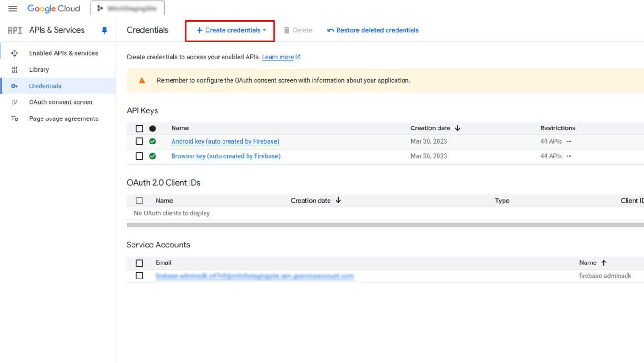The image size is (644, 363).
Task: Check the Android key checkbox
Action: point(140,141)
